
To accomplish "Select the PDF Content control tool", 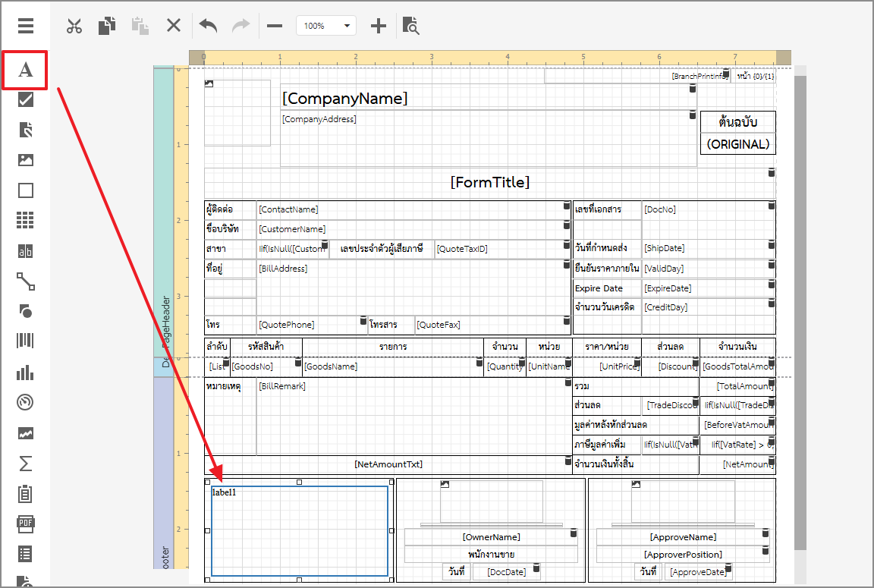I will (x=26, y=524).
